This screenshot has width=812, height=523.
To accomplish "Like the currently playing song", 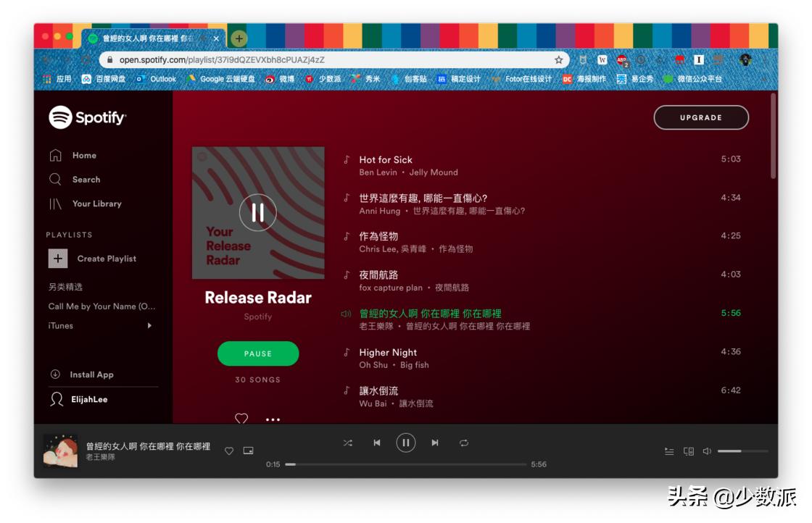I will pyautogui.click(x=228, y=451).
